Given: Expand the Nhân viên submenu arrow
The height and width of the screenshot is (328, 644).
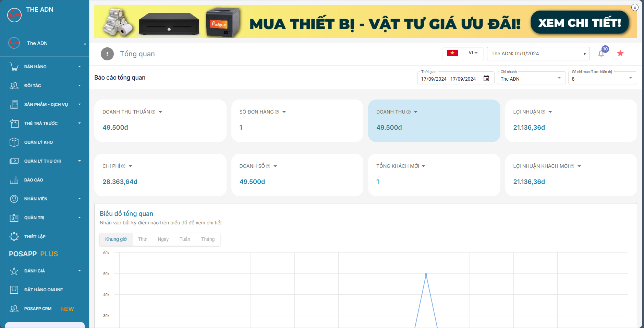Looking at the screenshot, I should coord(80,199).
